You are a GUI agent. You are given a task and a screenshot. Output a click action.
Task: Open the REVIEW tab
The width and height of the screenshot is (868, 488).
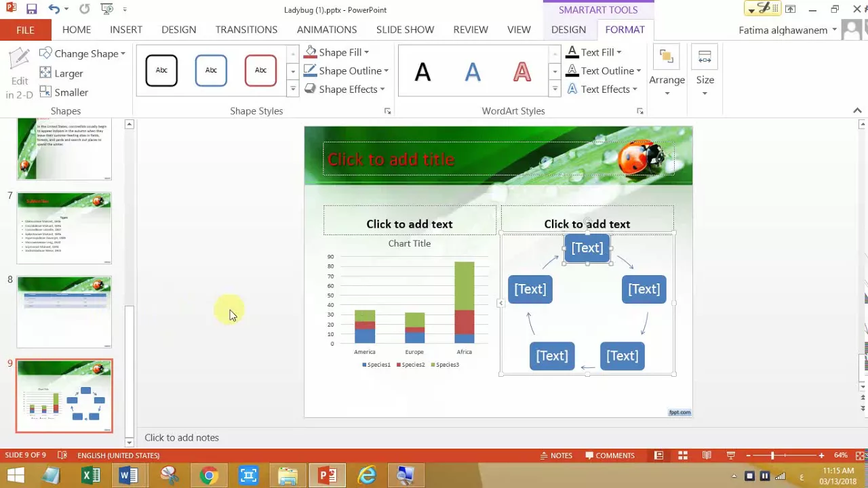[471, 30]
